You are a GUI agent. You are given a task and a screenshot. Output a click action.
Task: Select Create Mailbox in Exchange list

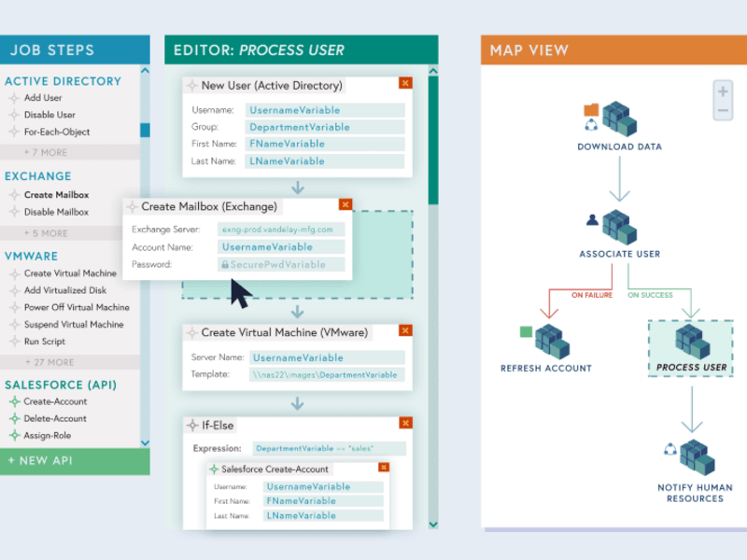click(x=56, y=195)
